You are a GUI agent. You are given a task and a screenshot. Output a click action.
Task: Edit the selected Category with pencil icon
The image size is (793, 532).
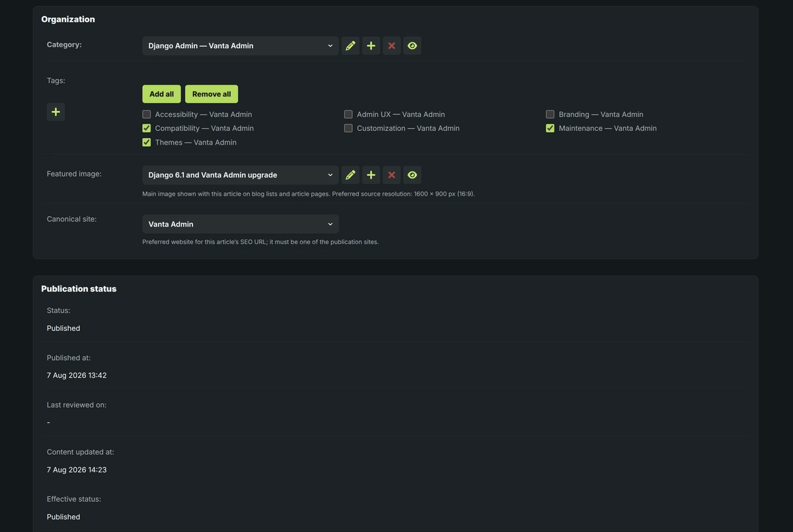[x=350, y=46]
